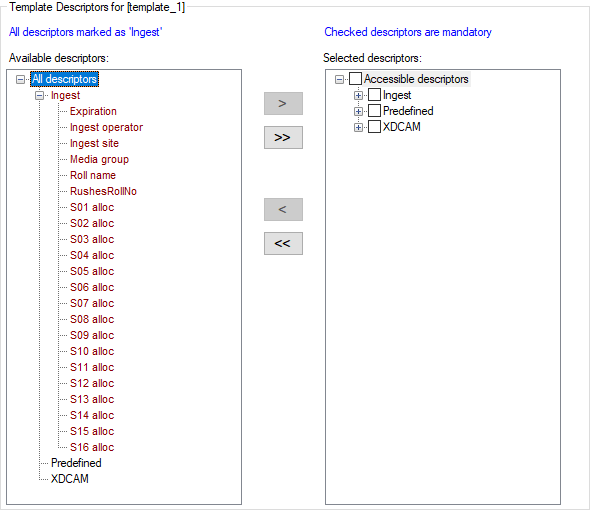The image size is (590, 511).
Task: Select the Ingest operator descriptor
Action: tap(106, 127)
